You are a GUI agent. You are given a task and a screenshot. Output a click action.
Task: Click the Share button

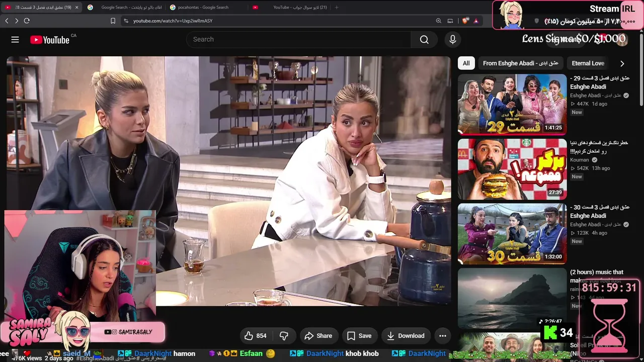[x=319, y=336]
